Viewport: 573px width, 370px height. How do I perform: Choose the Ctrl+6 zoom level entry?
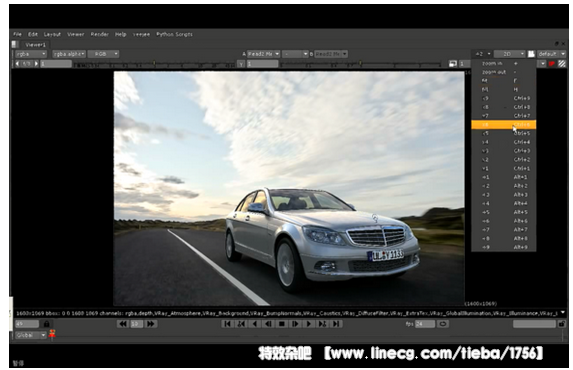pos(504,125)
